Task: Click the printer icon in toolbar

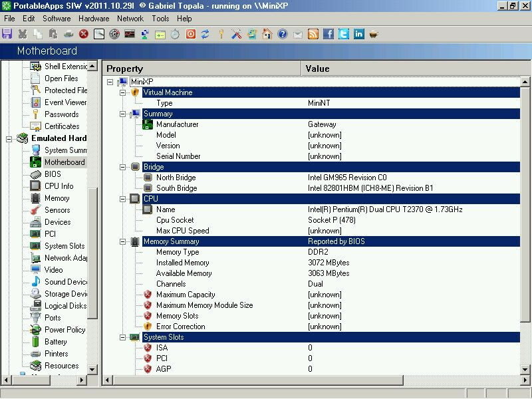Action: (68, 34)
